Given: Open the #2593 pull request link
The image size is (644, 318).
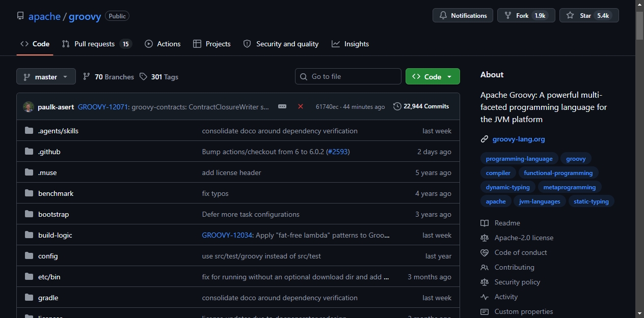Looking at the screenshot, I should (338, 152).
